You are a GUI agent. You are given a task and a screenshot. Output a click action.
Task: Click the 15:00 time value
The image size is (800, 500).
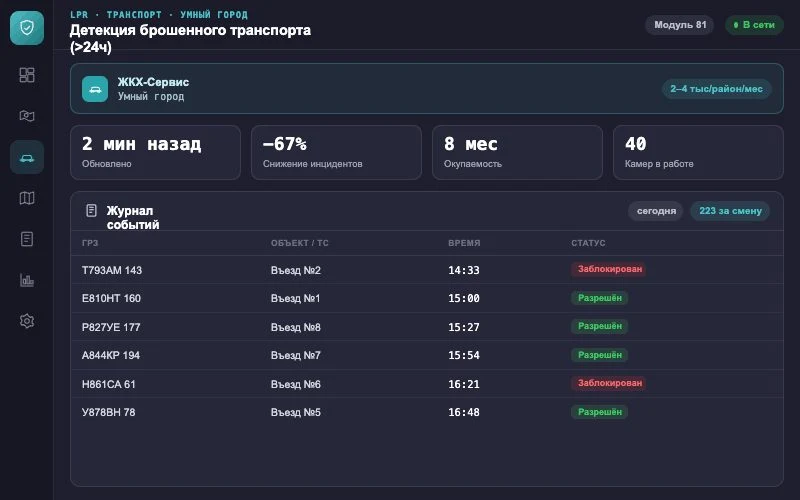[464, 298]
